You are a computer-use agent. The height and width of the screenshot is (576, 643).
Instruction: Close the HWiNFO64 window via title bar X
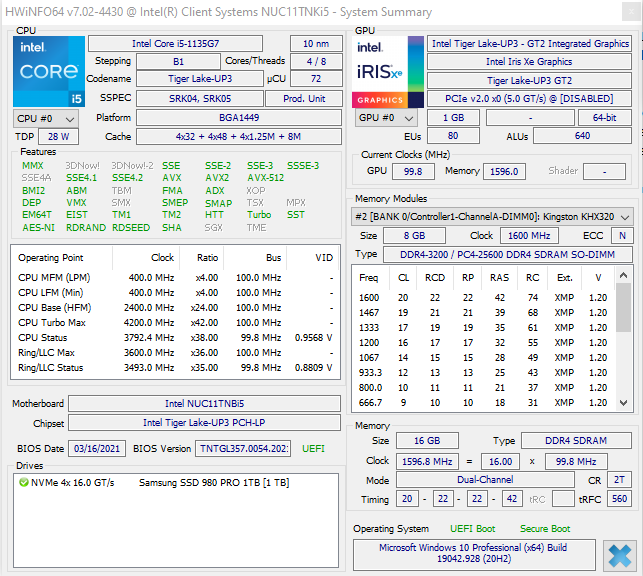point(632,12)
